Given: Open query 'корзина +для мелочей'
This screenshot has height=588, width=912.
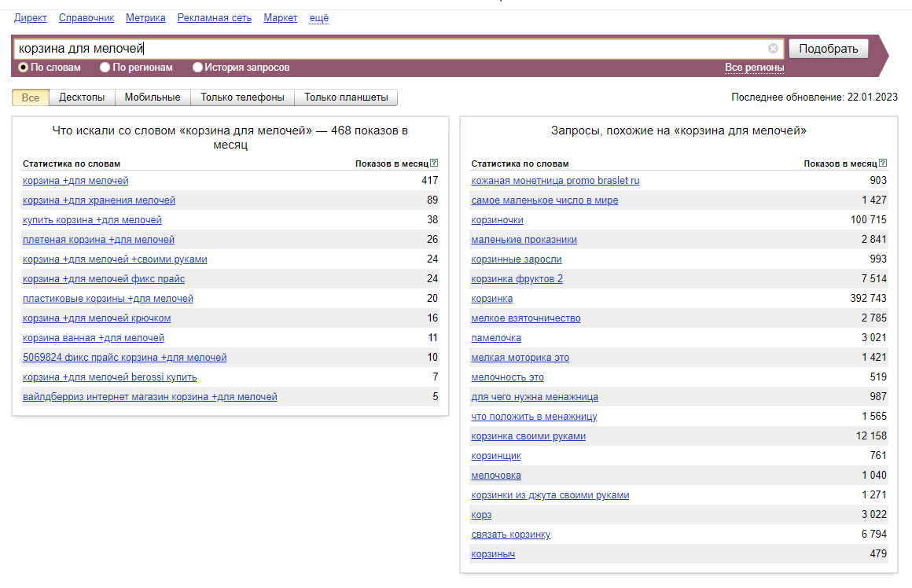Looking at the screenshot, I should tap(75, 181).
